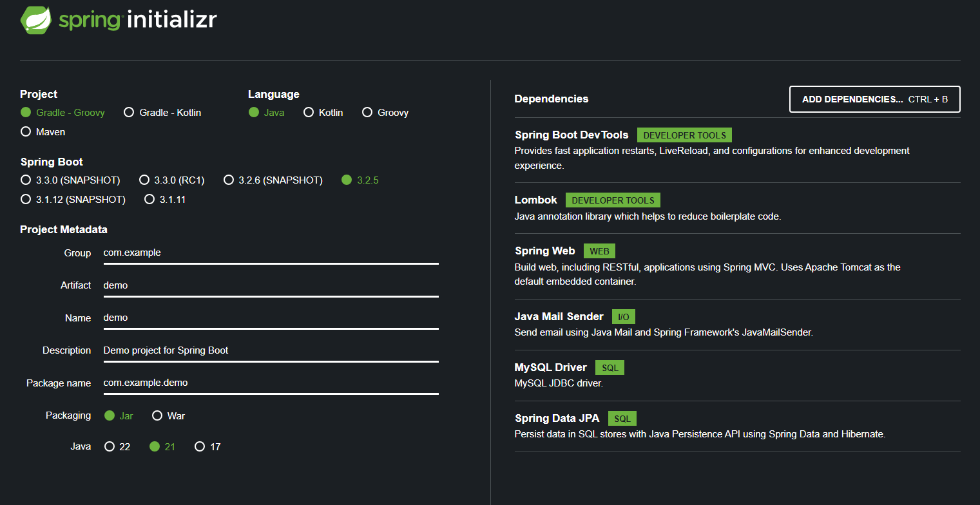Click the Lombok dependency title
Screen dimensions: 980x505
(536, 200)
